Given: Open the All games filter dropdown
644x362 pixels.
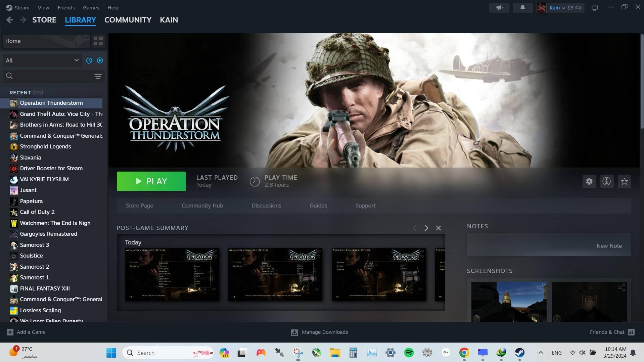Looking at the screenshot, I should [x=42, y=60].
